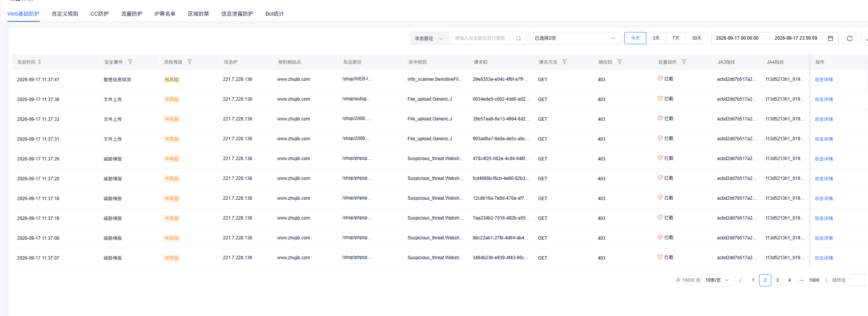This screenshot has height=316, width=868.
Task: Click the JA3指纹 column header
Action: click(x=726, y=62)
